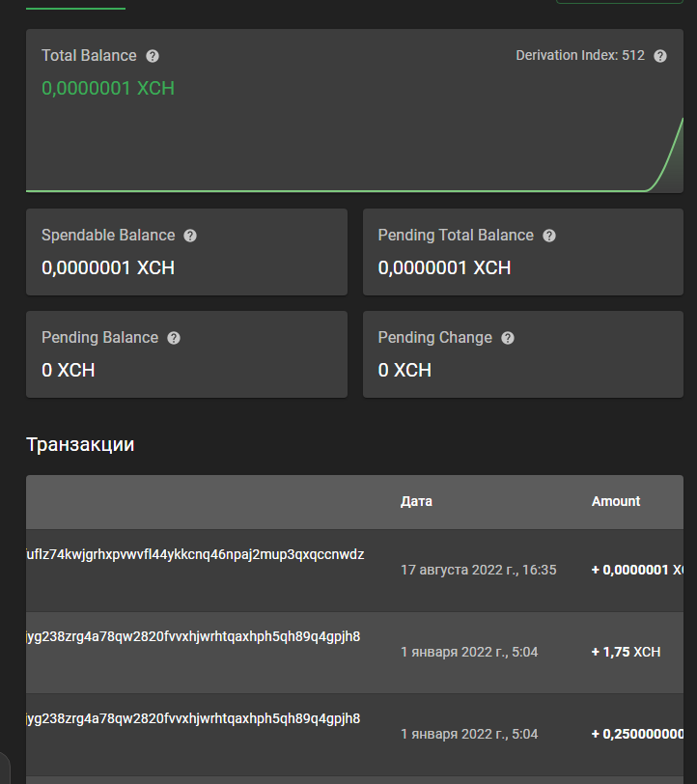Click address in the + 1,75 XCH row

point(193,636)
